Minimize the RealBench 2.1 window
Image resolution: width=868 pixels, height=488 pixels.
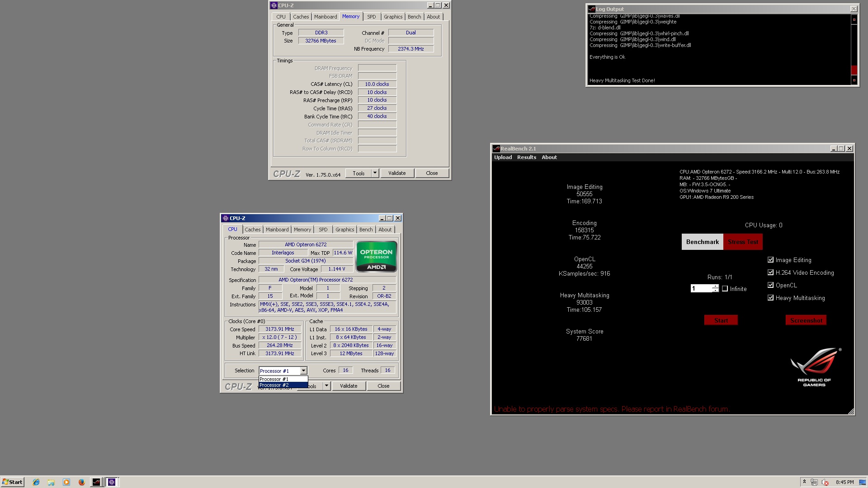tap(833, 149)
